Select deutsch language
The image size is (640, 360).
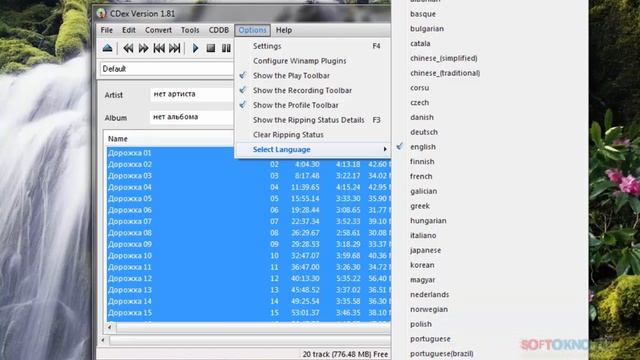click(424, 132)
